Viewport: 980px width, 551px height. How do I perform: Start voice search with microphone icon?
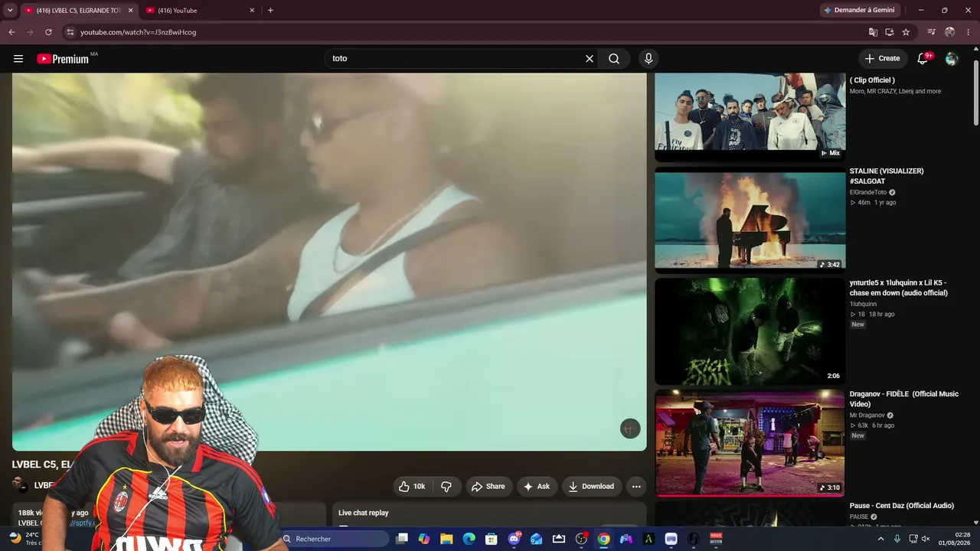pyautogui.click(x=648, y=59)
